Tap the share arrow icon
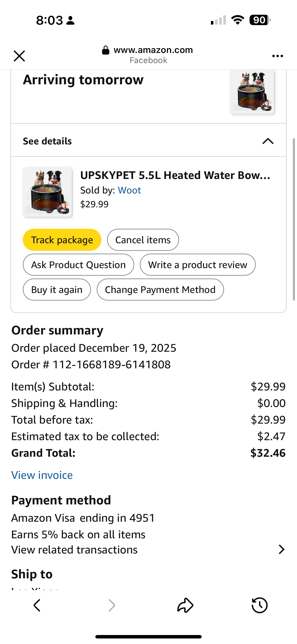Image resolution: width=297 pixels, height=644 pixels. [x=185, y=605]
